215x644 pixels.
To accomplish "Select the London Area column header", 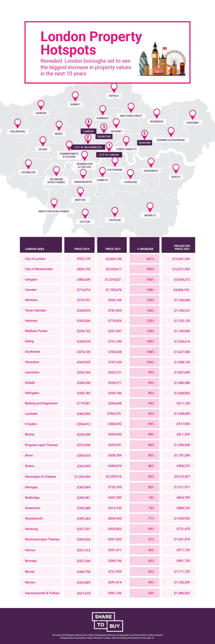I will click(41, 245).
